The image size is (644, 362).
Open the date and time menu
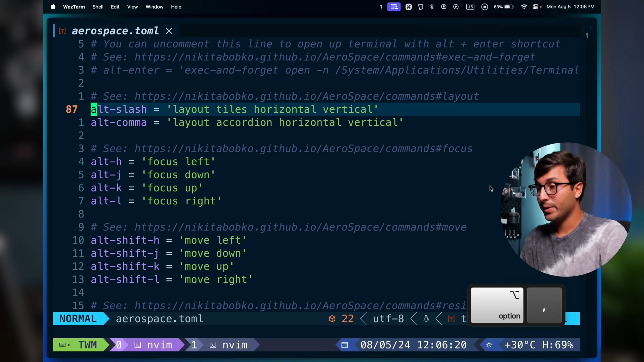570,7
